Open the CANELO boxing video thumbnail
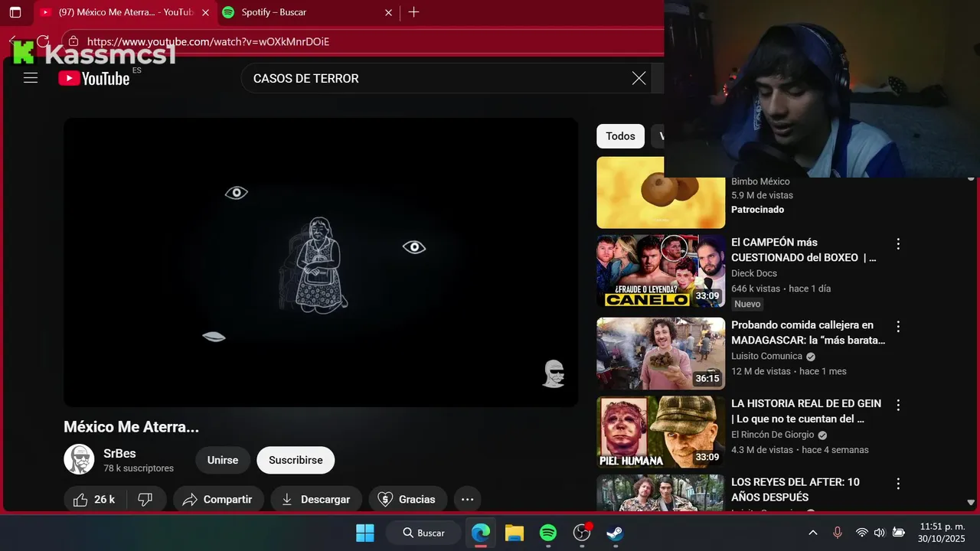This screenshot has height=551, width=980. [661, 271]
